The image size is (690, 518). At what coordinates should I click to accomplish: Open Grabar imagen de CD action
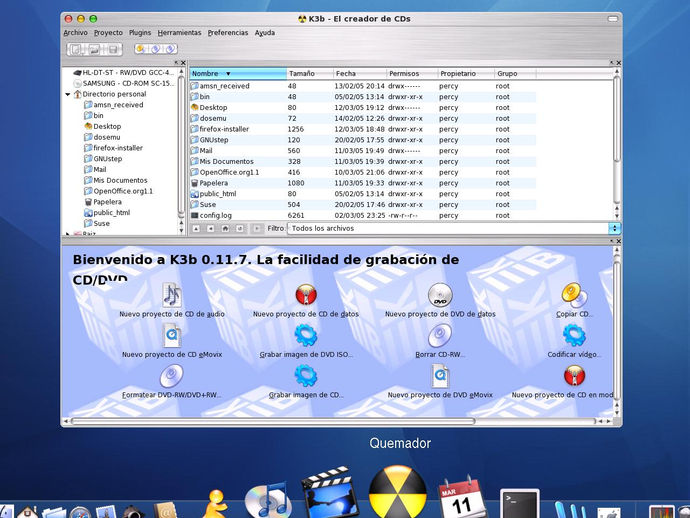click(306, 382)
